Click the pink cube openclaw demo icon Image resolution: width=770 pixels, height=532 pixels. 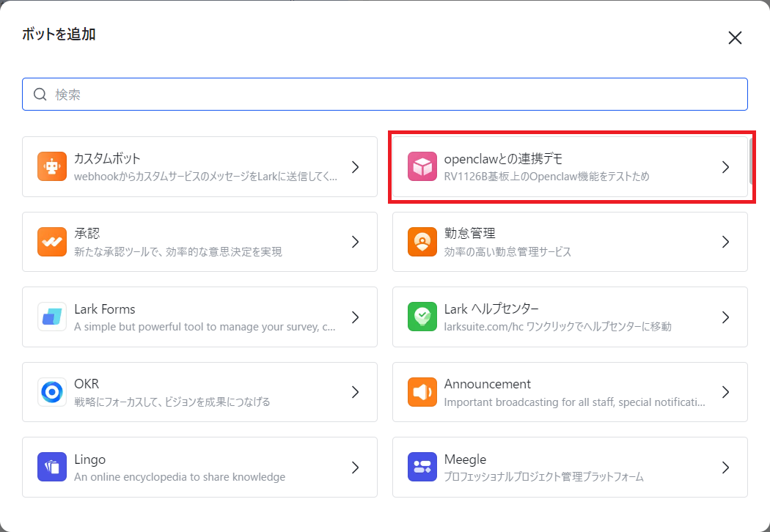(422, 167)
